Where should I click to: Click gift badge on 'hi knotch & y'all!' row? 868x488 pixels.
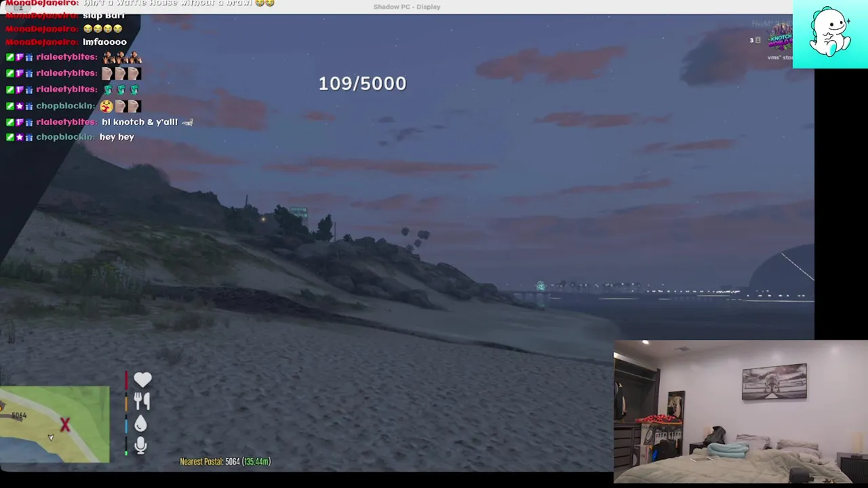click(x=29, y=122)
